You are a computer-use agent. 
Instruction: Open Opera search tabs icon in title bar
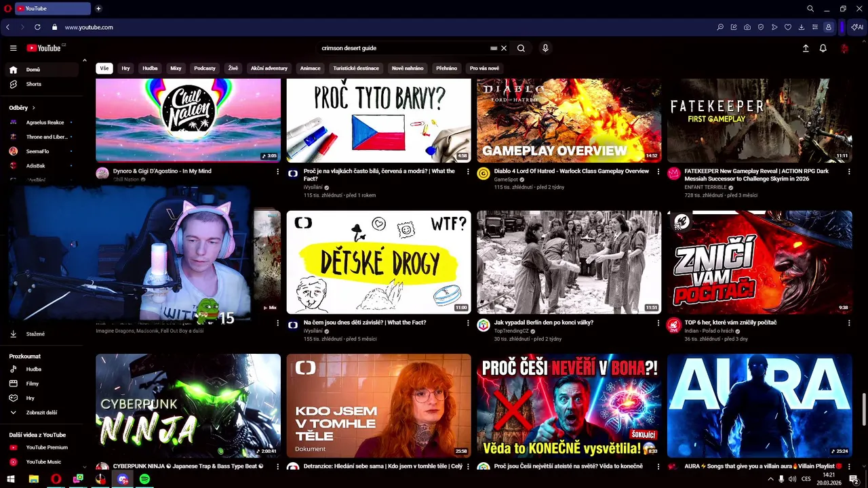coord(810,9)
